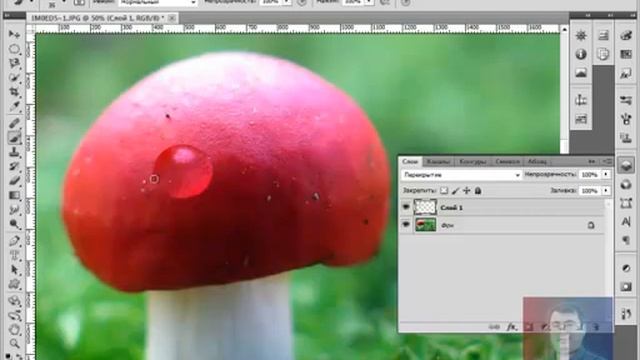Select the Eyedropper tool
Screen dimensions: 640x360
pos(14,107)
